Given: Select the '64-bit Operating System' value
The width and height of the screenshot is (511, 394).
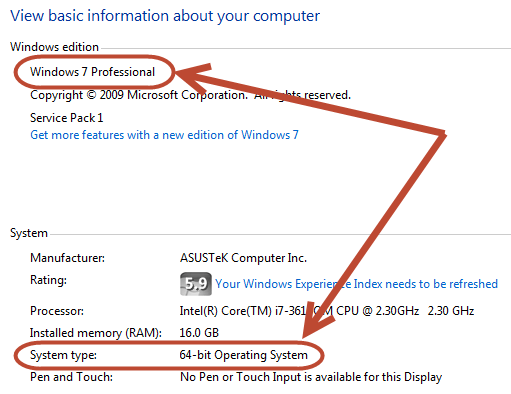Looking at the screenshot, I should pyautogui.click(x=243, y=355).
